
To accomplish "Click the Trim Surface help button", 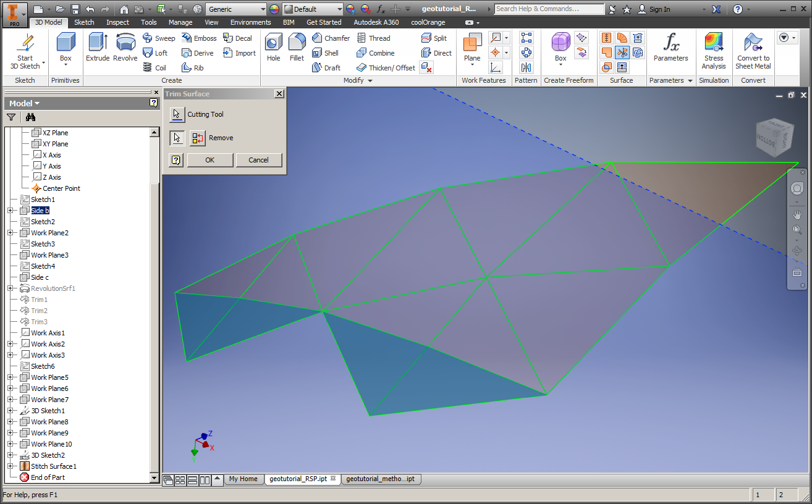I will tap(177, 160).
